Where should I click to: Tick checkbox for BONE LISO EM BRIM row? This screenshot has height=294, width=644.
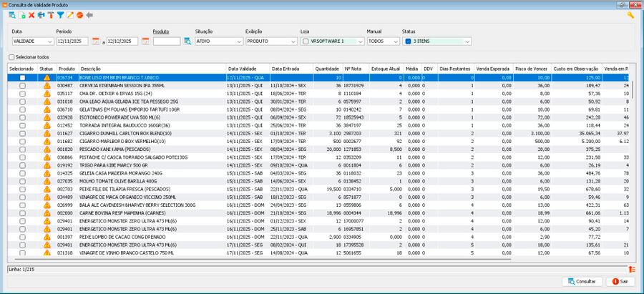[x=22, y=77]
